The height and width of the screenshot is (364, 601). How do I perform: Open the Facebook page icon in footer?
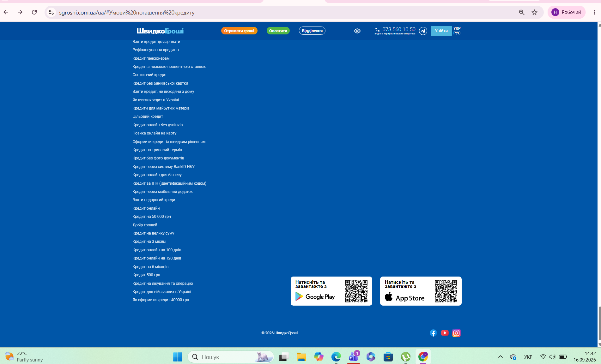(433, 333)
